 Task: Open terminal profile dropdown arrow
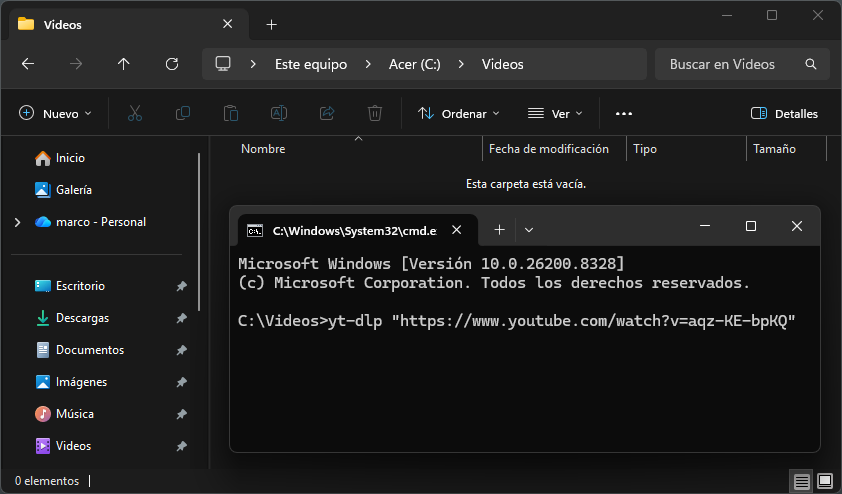coord(529,230)
